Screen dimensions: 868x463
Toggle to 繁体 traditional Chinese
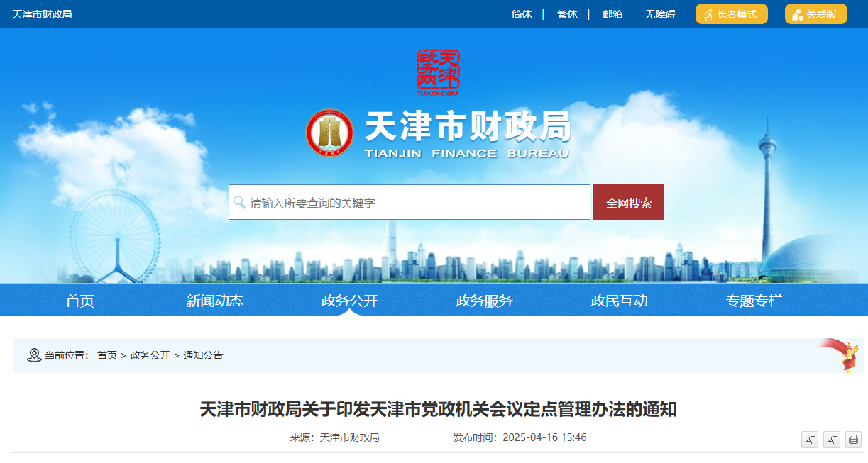pos(566,13)
